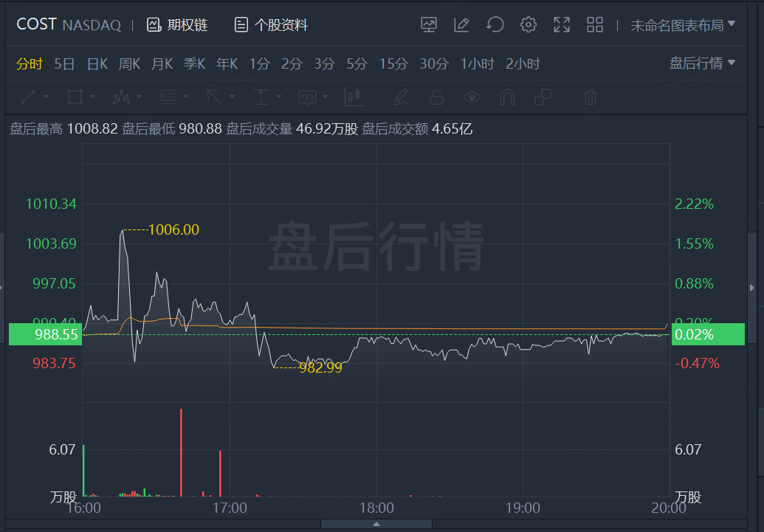Switch to the 日K daily candlestick tab
This screenshot has width=764, height=532.
[x=97, y=63]
